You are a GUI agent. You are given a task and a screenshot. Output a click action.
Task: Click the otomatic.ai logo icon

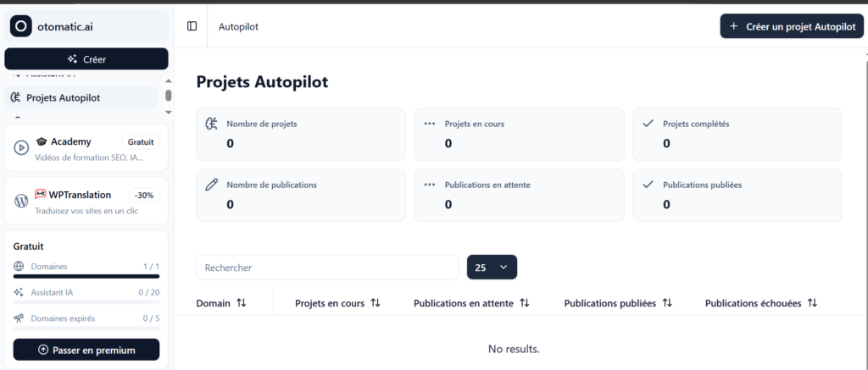click(x=21, y=26)
